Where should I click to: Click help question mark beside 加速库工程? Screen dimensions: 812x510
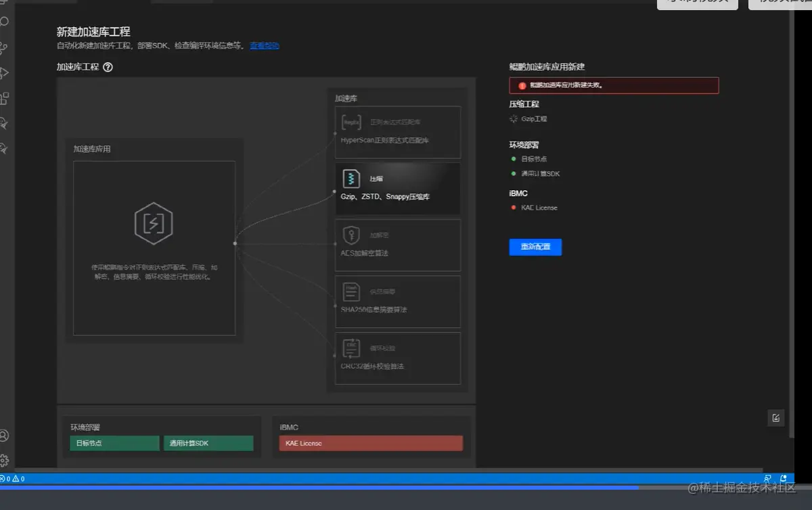point(108,67)
